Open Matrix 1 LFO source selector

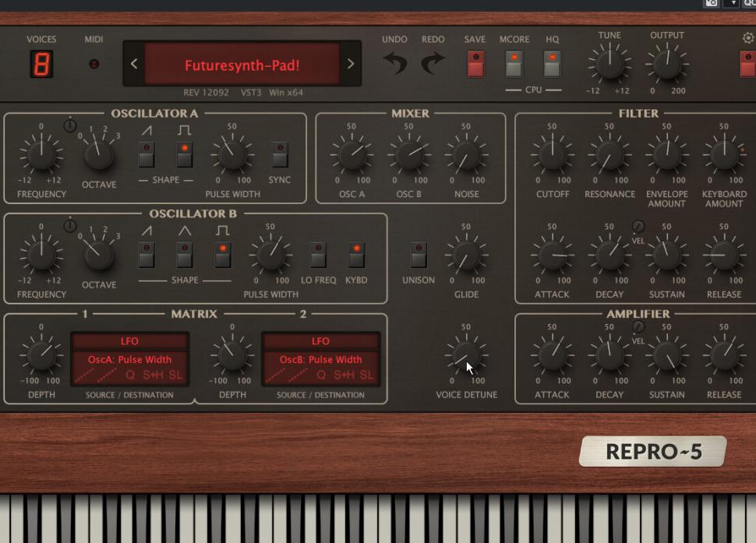[x=129, y=341]
